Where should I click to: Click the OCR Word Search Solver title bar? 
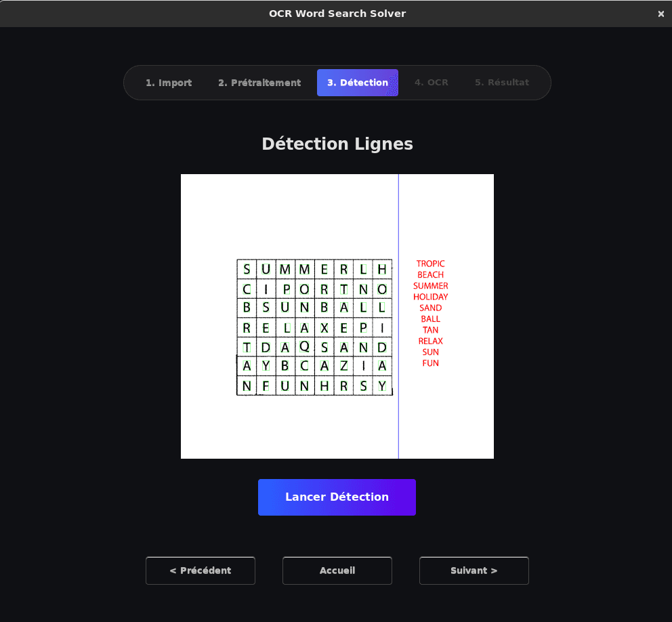[337, 14]
